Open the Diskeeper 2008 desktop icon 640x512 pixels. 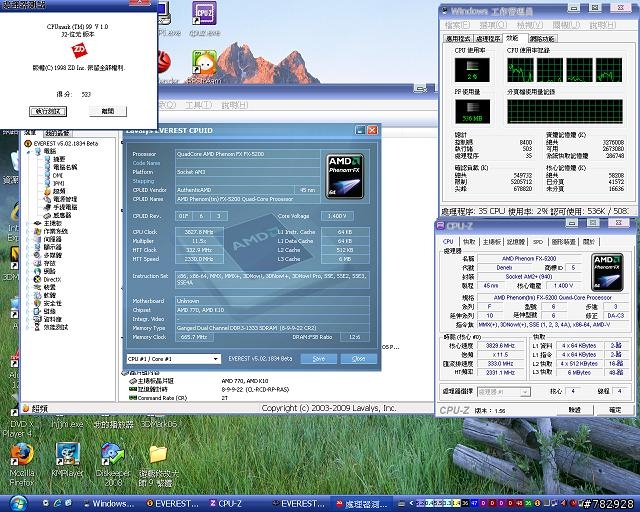(113, 454)
